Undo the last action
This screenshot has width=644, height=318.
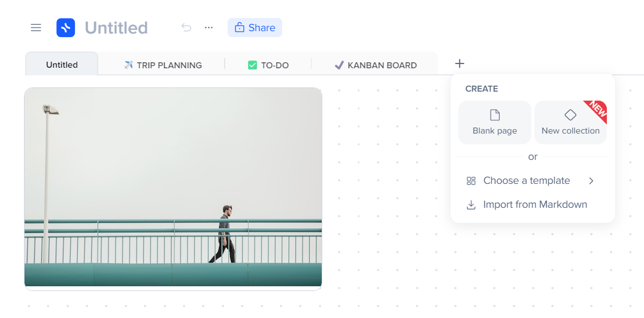coord(186,28)
